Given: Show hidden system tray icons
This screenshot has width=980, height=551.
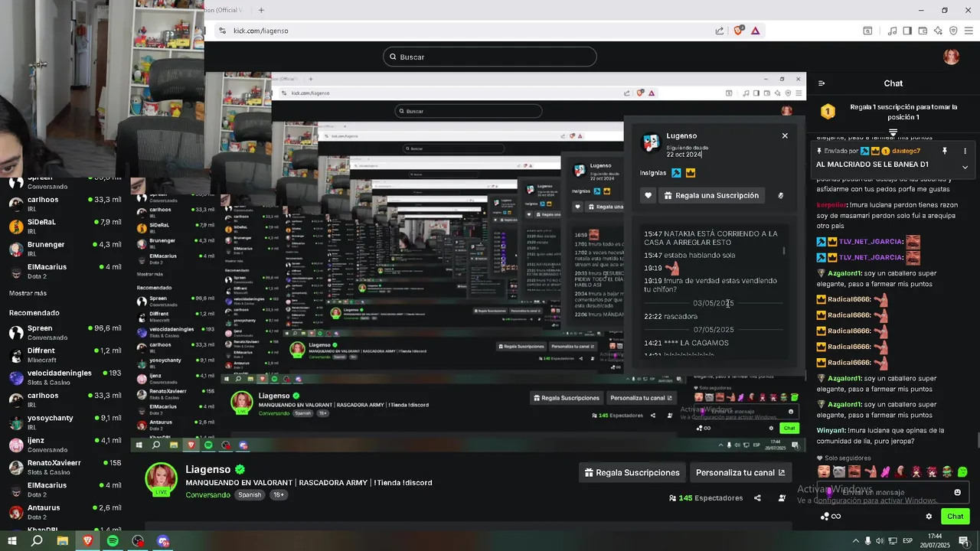Looking at the screenshot, I should click(855, 541).
